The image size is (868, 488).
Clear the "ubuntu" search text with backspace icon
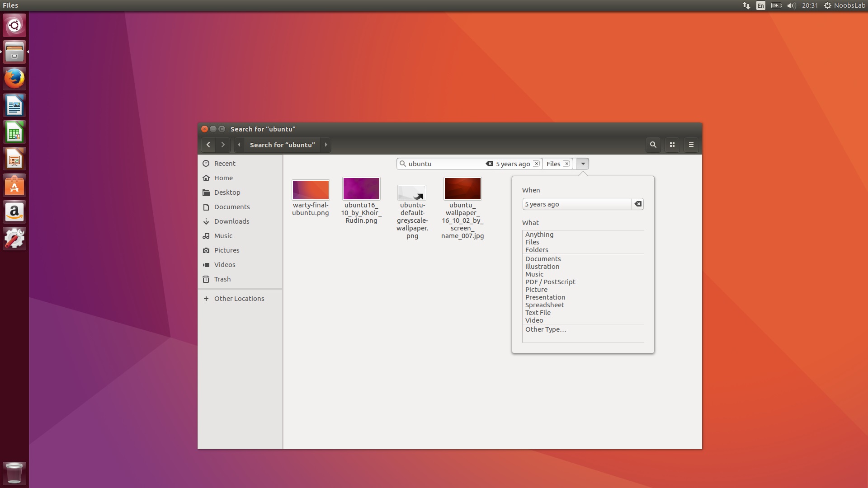point(489,164)
